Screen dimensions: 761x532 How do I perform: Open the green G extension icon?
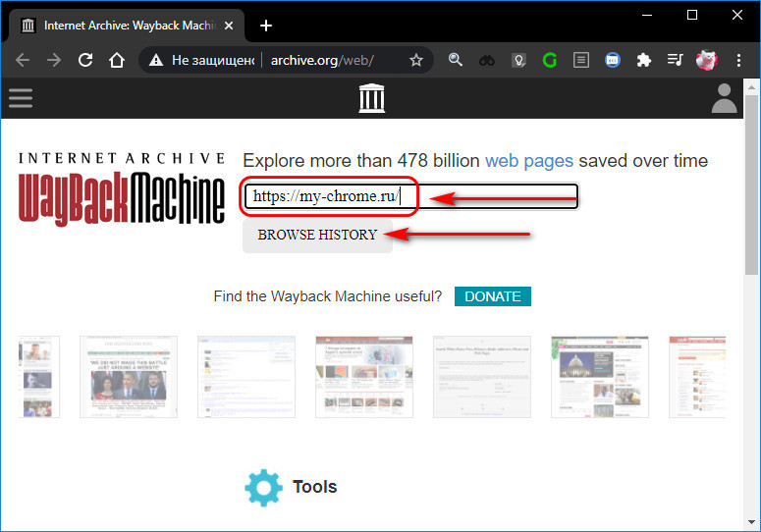click(x=550, y=60)
